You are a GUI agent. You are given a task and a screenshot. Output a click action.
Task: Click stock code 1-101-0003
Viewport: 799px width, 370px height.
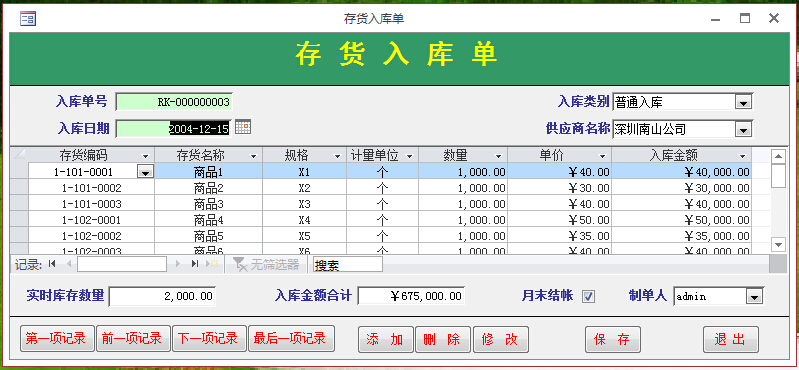coord(91,204)
